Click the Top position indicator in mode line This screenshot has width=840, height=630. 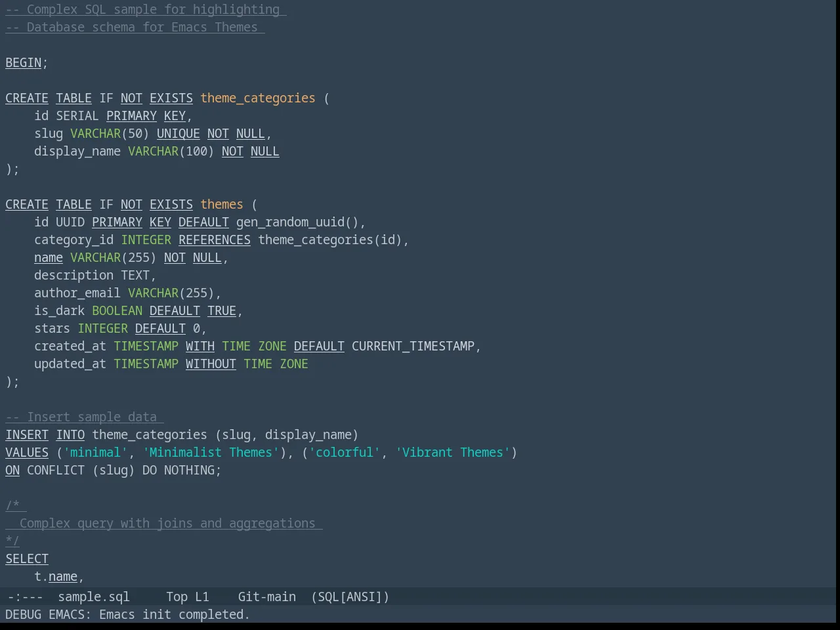177,597
